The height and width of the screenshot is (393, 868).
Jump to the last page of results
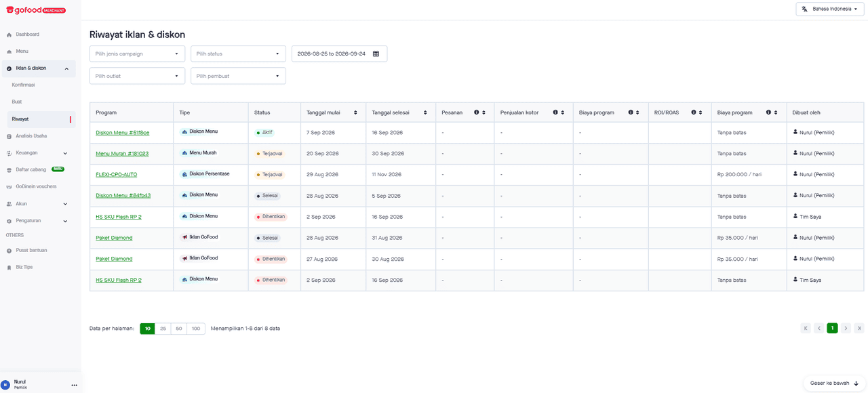click(x=859, y=329)
